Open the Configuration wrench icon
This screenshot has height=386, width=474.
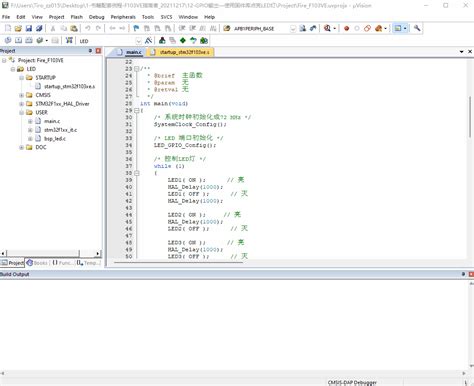[x=417, y=28]
